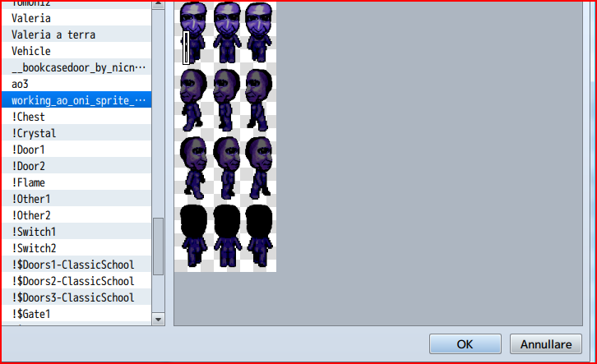Select !$Doors2-ClassicSchool entry

coord(76,280)
